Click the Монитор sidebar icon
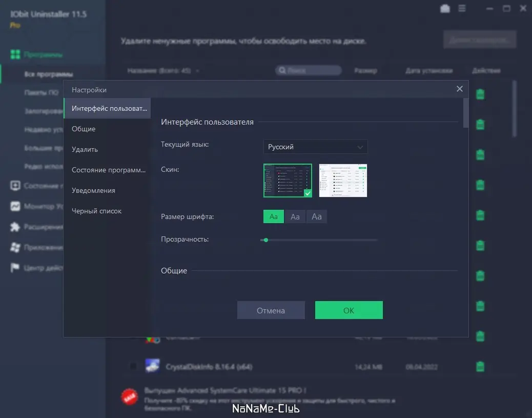The image size is (532, 418). [15, 206]
